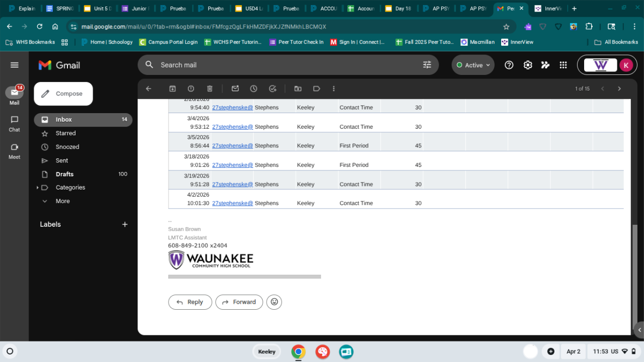Open the 27stephenske@ link in 3/5/2026 row
This screenshot has height=362, width=644.
(x=232, y=146)
